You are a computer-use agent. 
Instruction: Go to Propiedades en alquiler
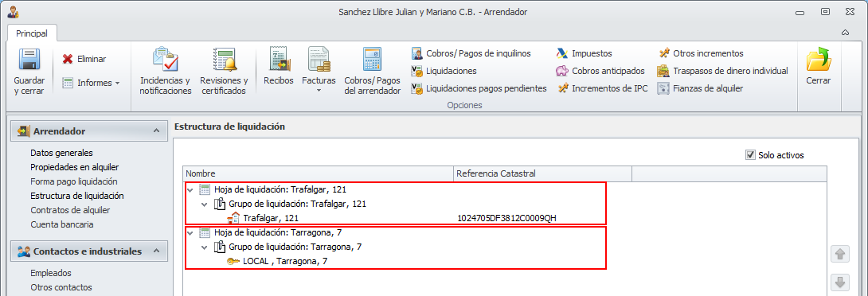pos(75,167)
